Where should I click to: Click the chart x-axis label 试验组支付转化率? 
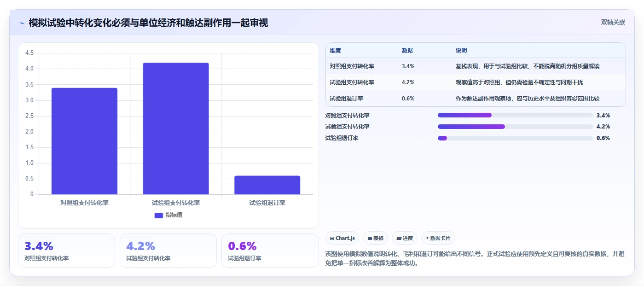[176, 203]
